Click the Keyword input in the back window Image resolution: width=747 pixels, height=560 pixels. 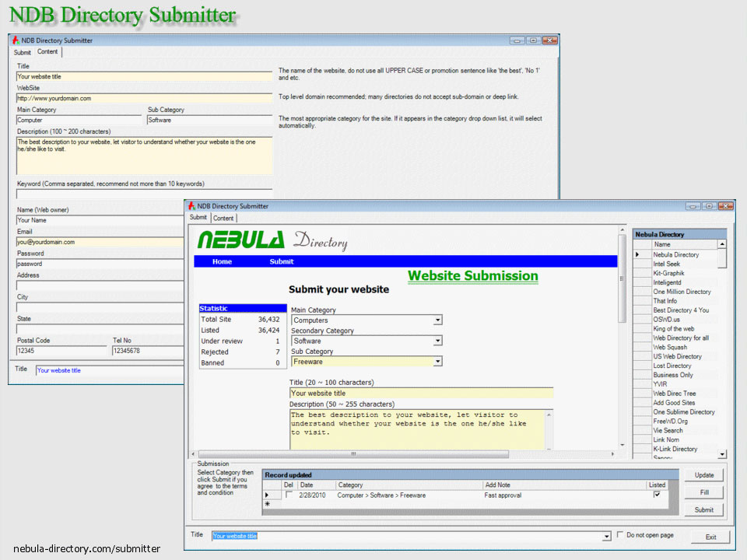point(145,194)
